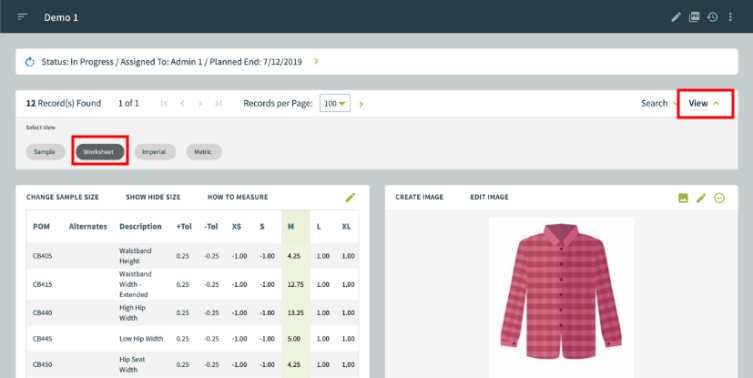
Task: Select the Worksheet view
Action: coord(100,152)
